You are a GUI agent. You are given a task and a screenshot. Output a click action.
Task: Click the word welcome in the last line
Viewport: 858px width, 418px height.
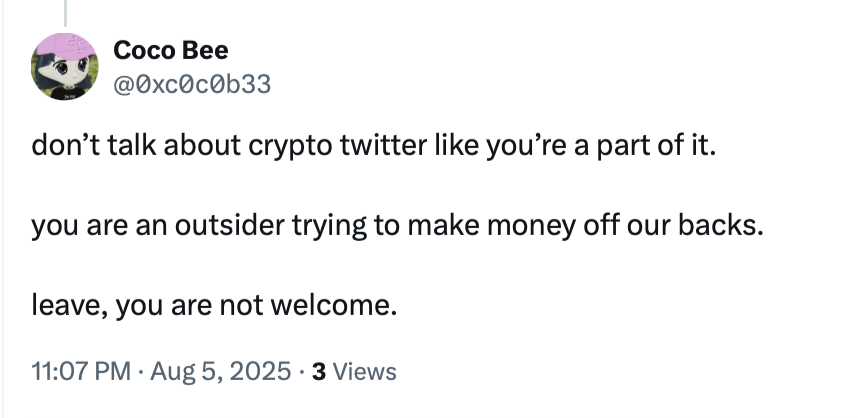[x=331, y=305]
